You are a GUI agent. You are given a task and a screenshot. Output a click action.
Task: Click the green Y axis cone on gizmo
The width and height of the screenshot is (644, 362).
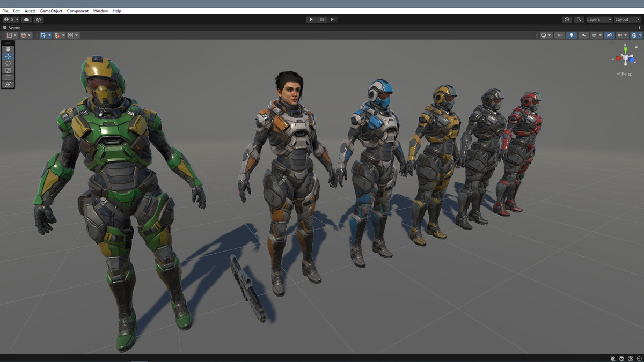coord(625,50)
